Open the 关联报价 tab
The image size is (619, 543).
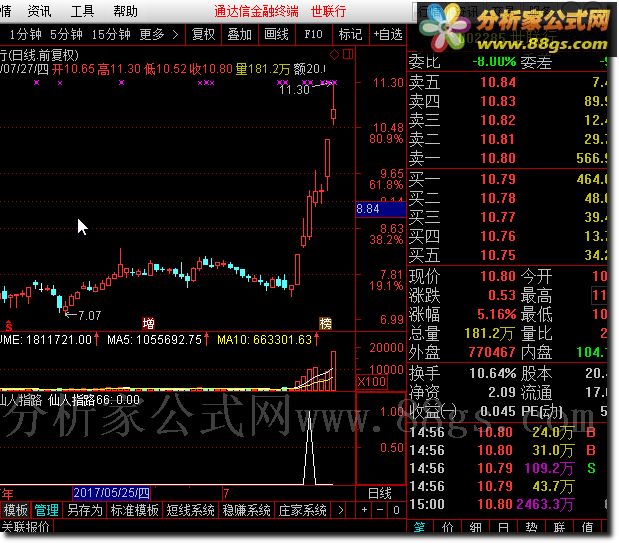pyautogui.click(x=26, y=526)
